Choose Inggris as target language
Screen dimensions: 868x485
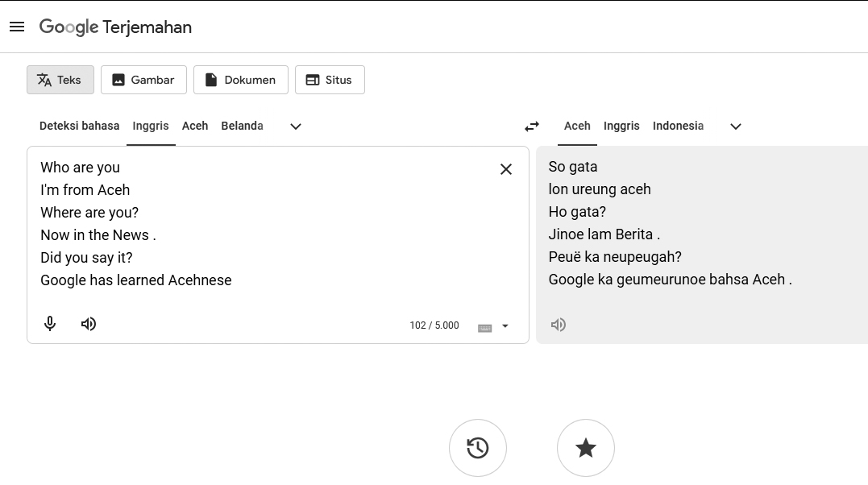(621, 126)
